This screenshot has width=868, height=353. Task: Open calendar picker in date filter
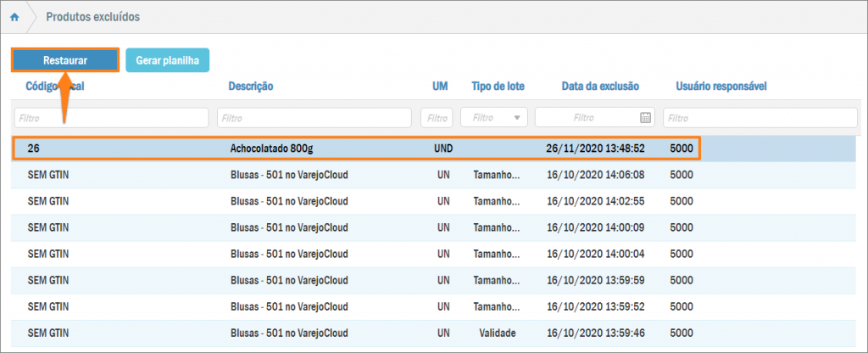(645, 117)
